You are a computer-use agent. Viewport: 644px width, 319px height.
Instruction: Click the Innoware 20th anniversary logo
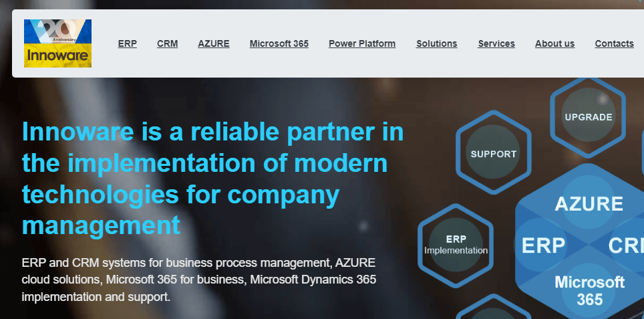(57, 43)
